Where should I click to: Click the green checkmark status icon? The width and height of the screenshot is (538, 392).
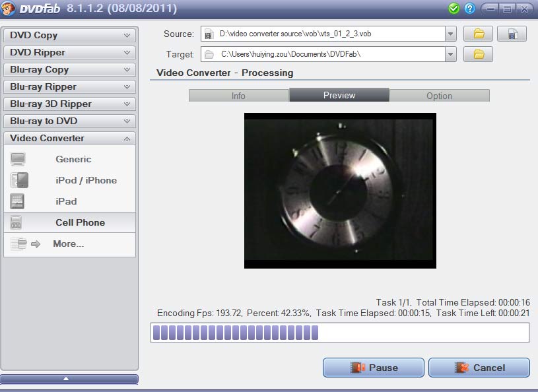(454, 8)
